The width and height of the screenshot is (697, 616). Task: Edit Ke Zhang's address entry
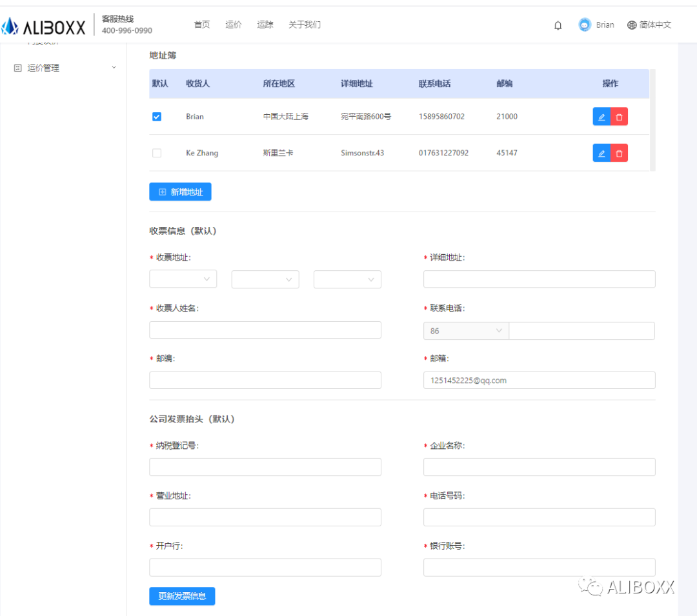point(601,153)
